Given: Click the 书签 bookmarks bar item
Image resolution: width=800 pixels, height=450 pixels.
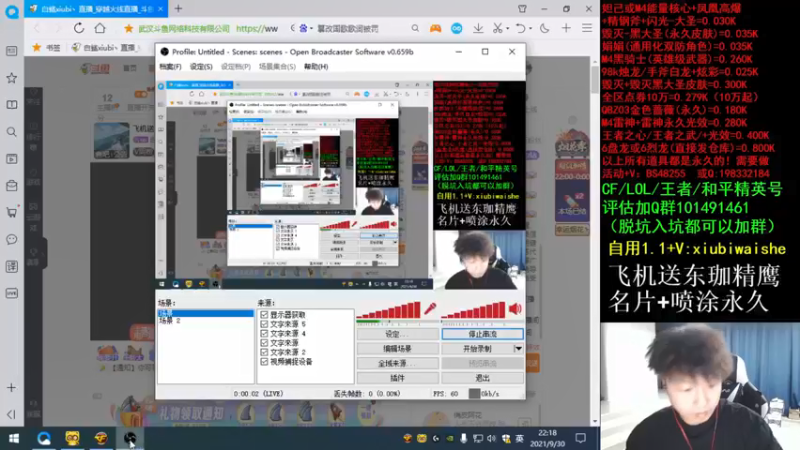Looking at the screenshot, I should (x=46, y=47).
